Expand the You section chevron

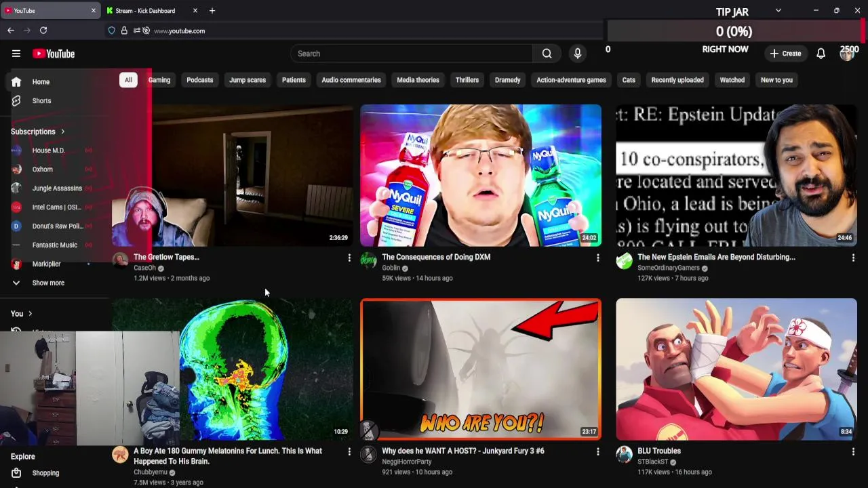click(30, 314)
